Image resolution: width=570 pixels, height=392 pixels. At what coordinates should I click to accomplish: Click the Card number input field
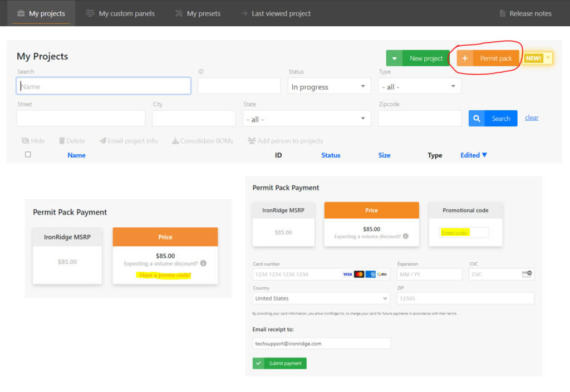(x=297, y=275)
